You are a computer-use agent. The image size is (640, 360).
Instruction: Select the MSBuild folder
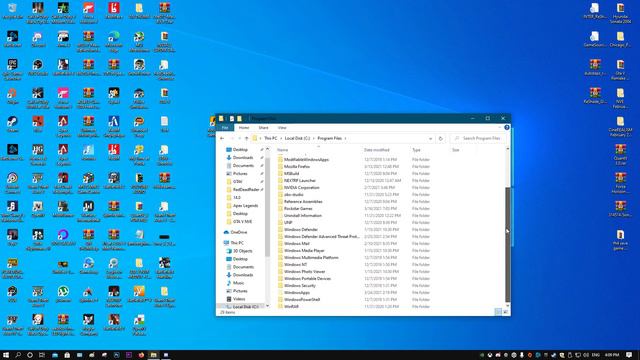click(x=291, y=174)
